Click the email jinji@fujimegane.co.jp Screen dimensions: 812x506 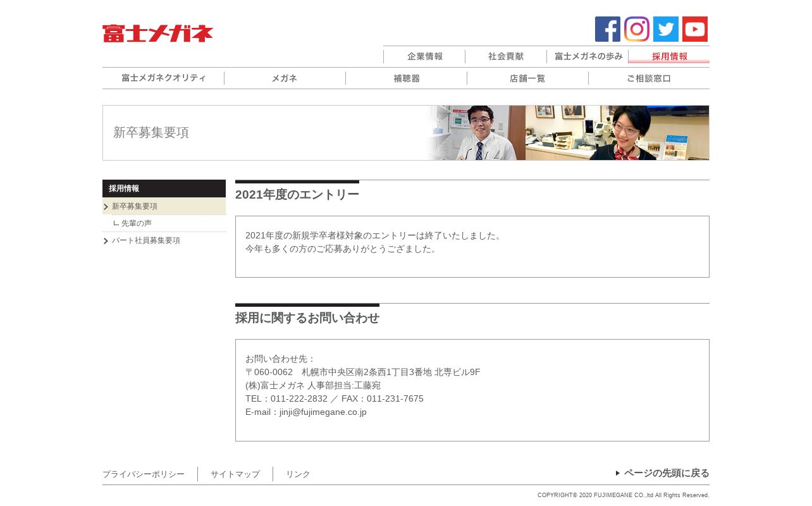[x=323, y=412]
